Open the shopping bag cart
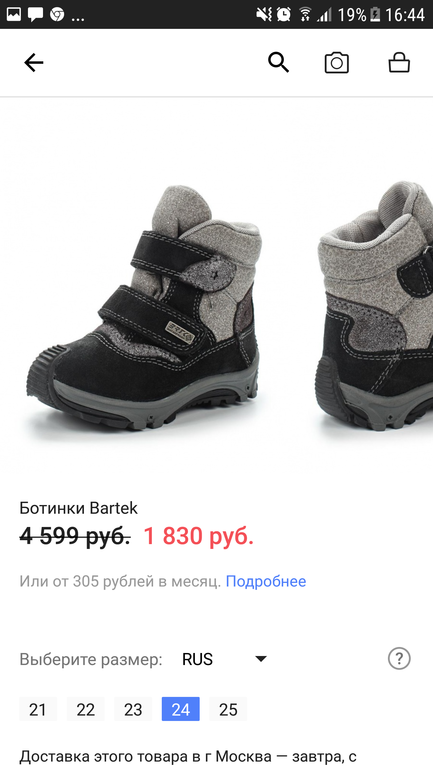This screenshot has width=433, height=770. click(399, 63)
